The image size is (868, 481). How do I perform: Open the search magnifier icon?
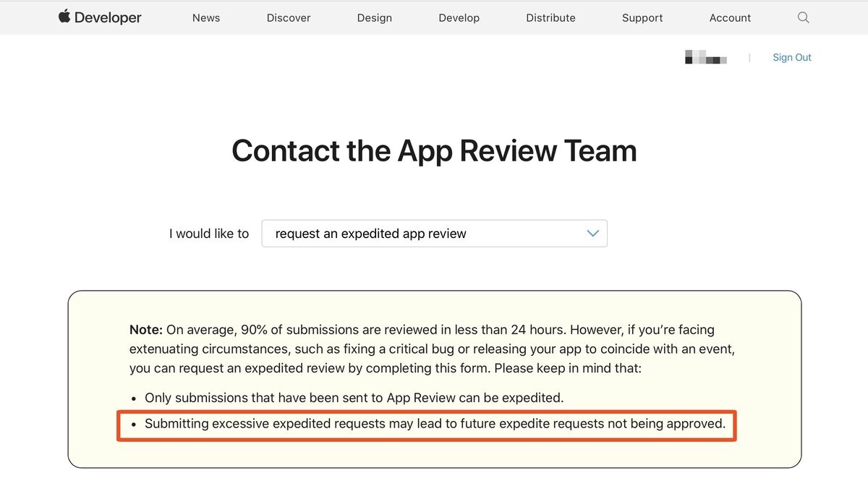(x=803, y=17)
